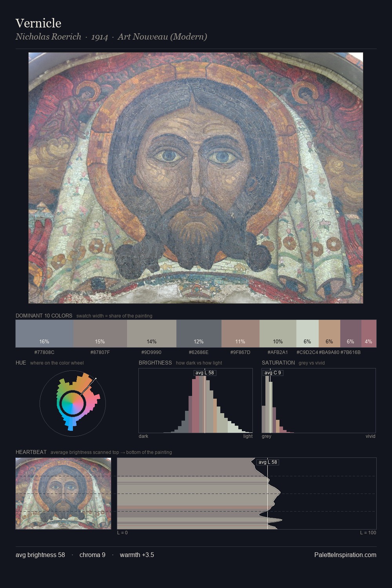Click the L = 100 axis label
The width and height of the screenshot is (392, 588).
pyautogui.click(x=368, y=533)
